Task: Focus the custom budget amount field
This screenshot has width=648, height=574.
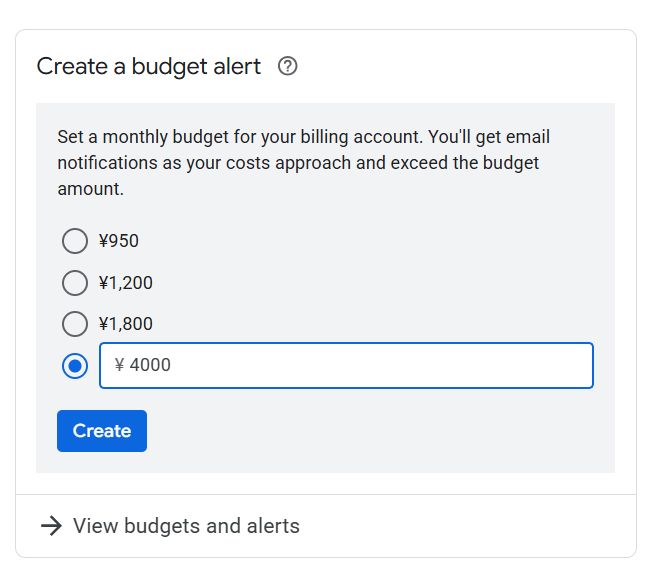Action: [346, 366]
